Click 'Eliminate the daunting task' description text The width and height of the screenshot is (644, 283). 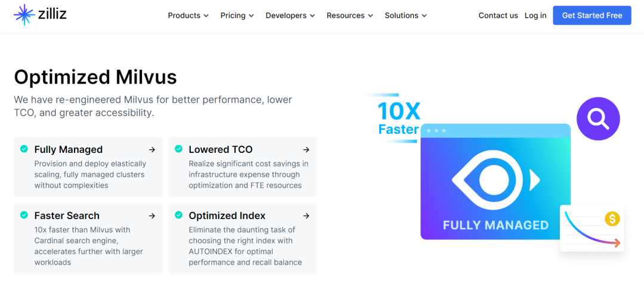click(x=245, y=245)
